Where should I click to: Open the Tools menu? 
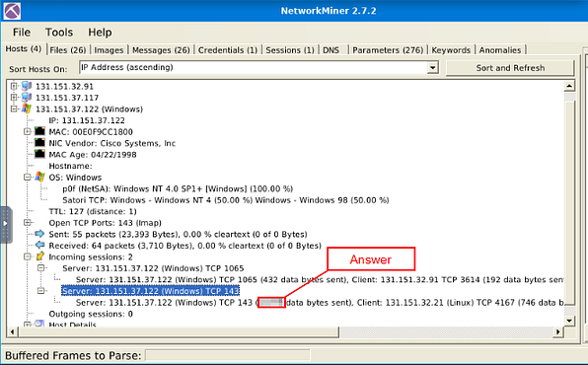click(x=59, y=33)
